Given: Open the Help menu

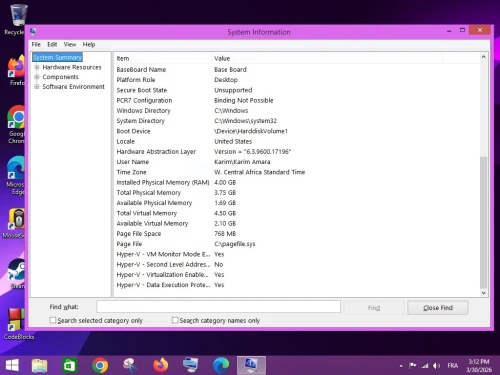Looking at the screenshot, I should click(x=89, y=45).
